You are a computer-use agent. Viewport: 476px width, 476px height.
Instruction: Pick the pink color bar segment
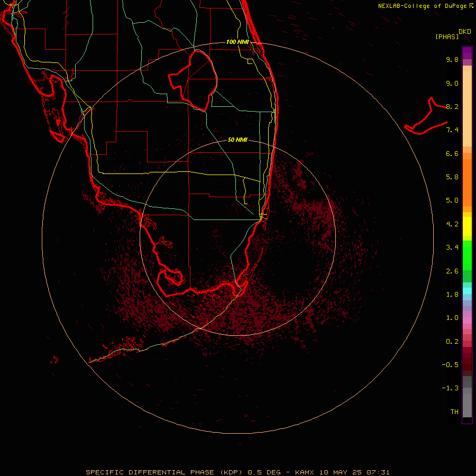467,321
